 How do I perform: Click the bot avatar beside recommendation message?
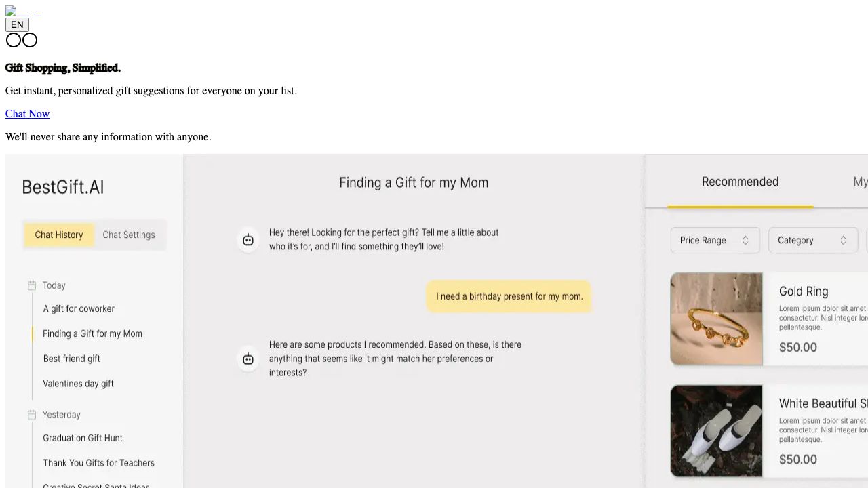(248, 359)
